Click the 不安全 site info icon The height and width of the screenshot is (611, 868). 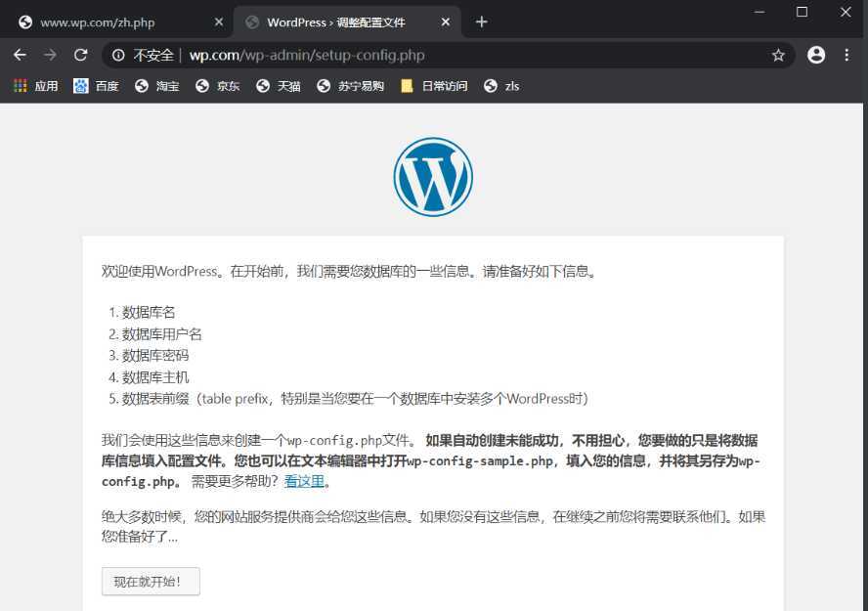(118, 55)
